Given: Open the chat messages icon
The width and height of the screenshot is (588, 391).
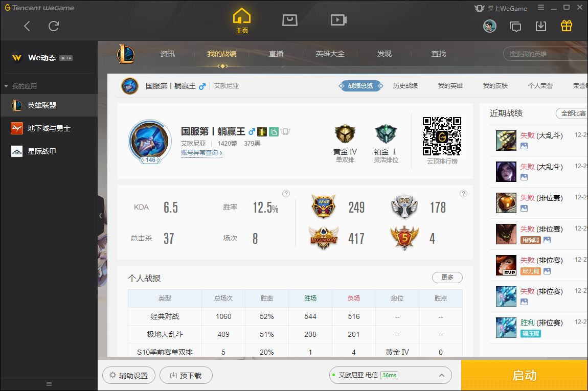Looking at the screenshot, I should click(x=515, y=26).
